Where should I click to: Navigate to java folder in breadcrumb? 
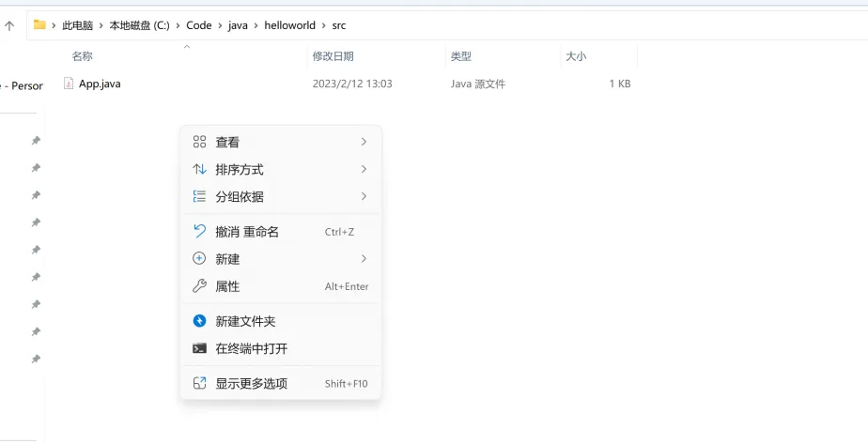238,25
